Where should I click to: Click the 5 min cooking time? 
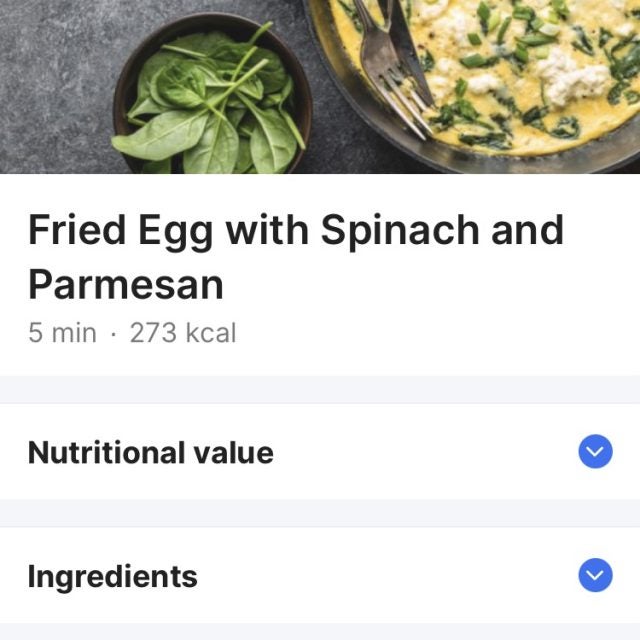(x=62, y=333)
